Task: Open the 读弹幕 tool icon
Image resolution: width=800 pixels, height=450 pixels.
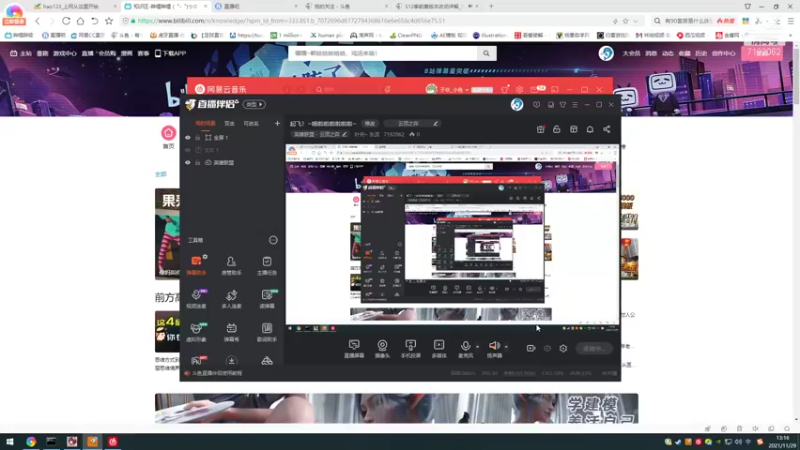Action: point(267,298)
